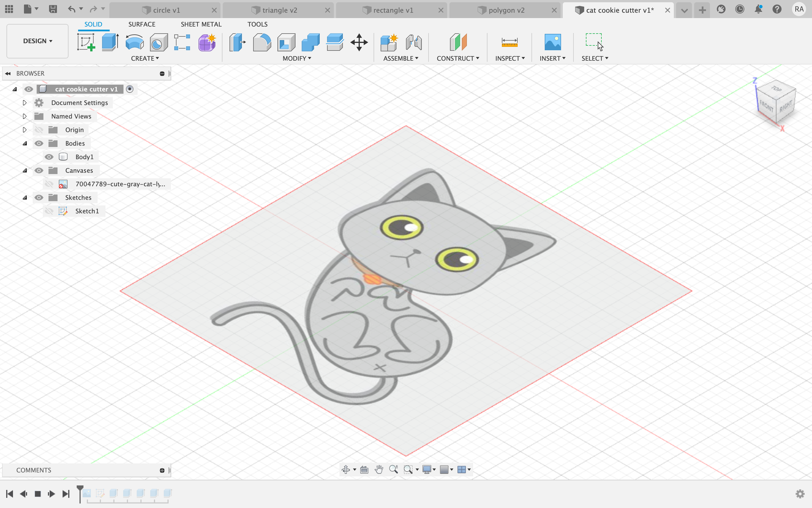Activate the Move/Copy tool

click(359, 42)
